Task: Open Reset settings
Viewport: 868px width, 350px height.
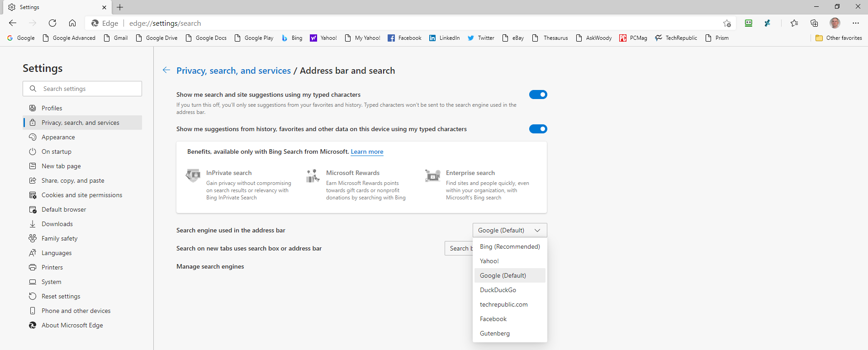Action: coord(82,296)
